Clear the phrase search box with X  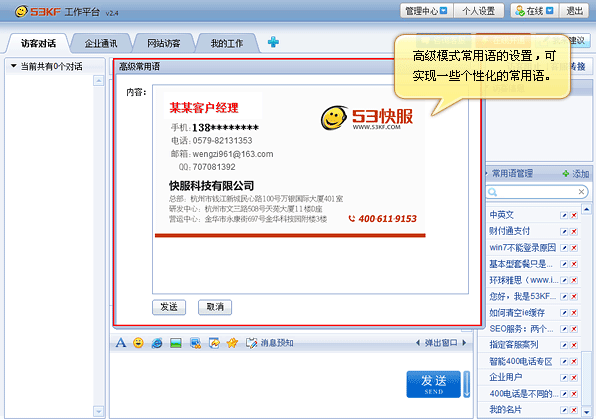(x=581, y=192)
